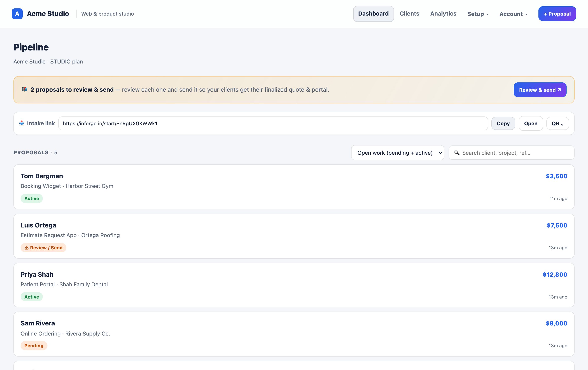Click "Estimate Request App · Ortega Roofing" text
The image size is (588, 370).
coord(70,235)
